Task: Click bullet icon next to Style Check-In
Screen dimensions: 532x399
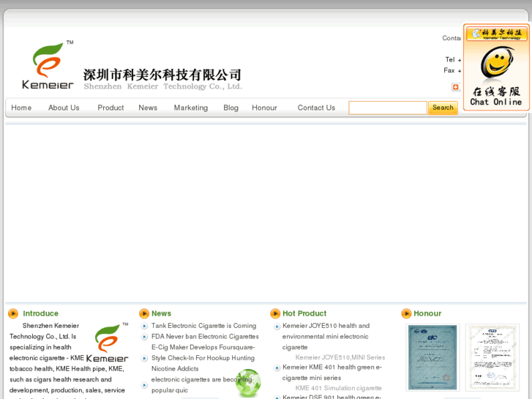Action: [x=144, y=358]
